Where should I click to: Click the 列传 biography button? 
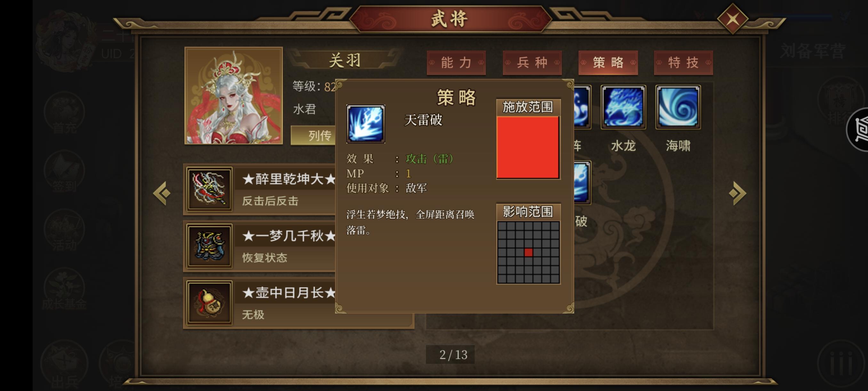coord(313,136)
